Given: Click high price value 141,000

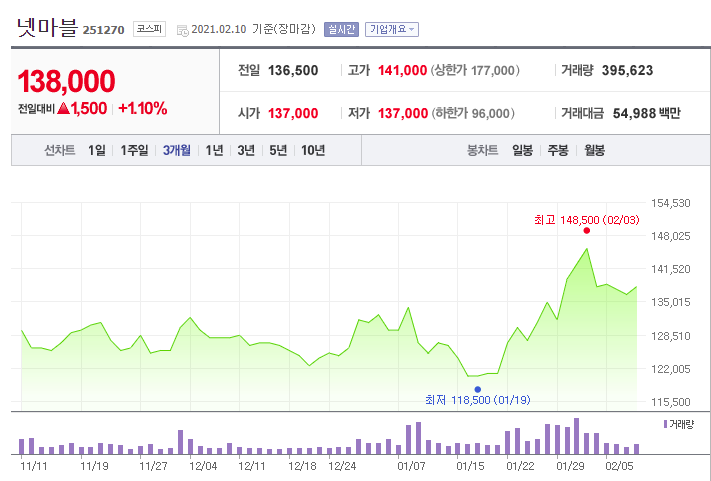Looking at the screenshot, I should tap(403, 70).
